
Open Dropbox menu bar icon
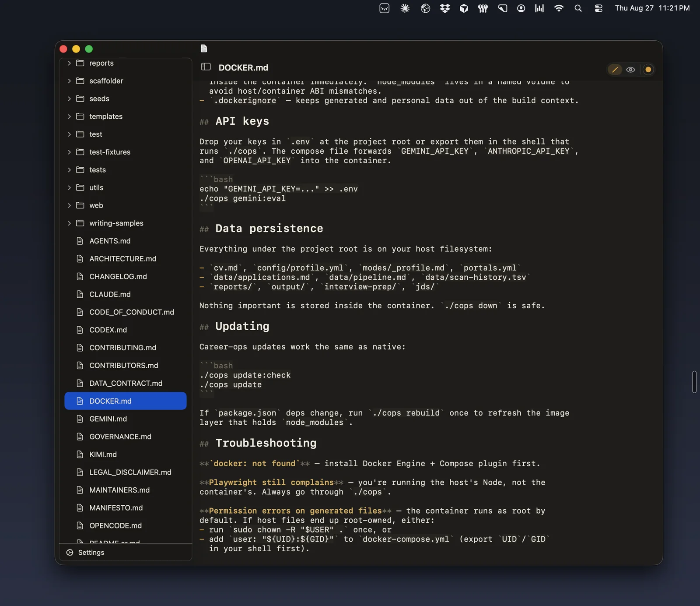tap(445, 8)
